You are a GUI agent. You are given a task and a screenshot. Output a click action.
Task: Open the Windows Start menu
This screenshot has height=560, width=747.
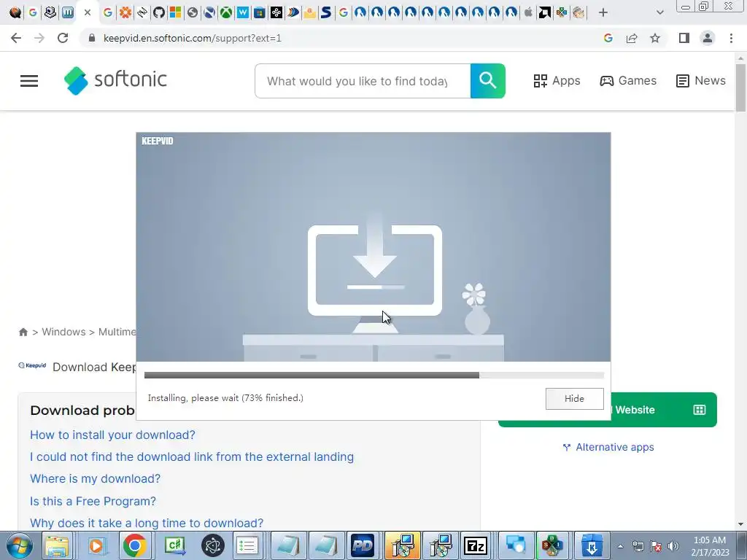[x=19, y=545]
